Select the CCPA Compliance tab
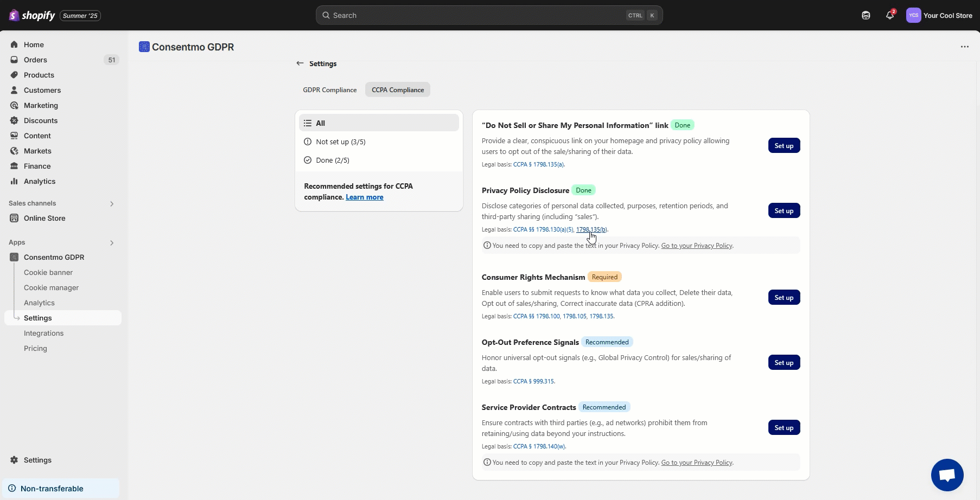Viewport: 980px width, 500px height. point(398,89)
